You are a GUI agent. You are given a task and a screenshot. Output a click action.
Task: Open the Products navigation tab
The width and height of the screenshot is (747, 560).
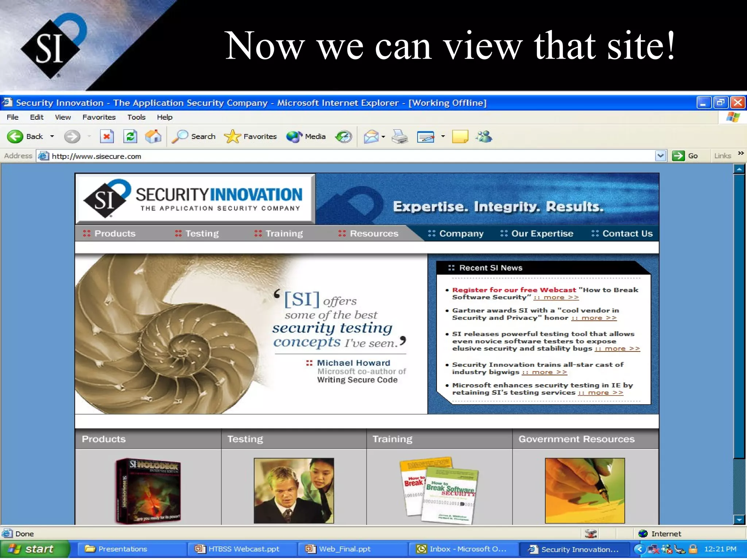click(x=109, y=233)
